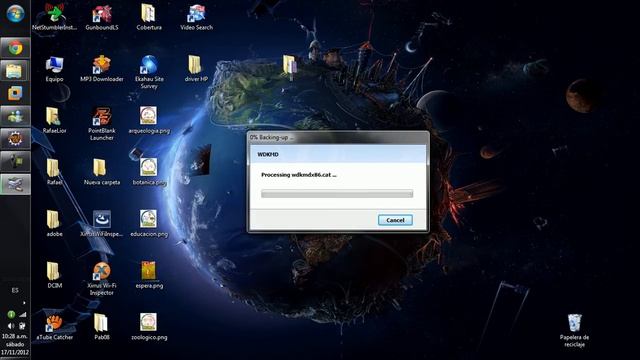This screenshot has width=640, height=360.
Task: Show hidden tray icons arrow
Action: [x=24, y=303]
